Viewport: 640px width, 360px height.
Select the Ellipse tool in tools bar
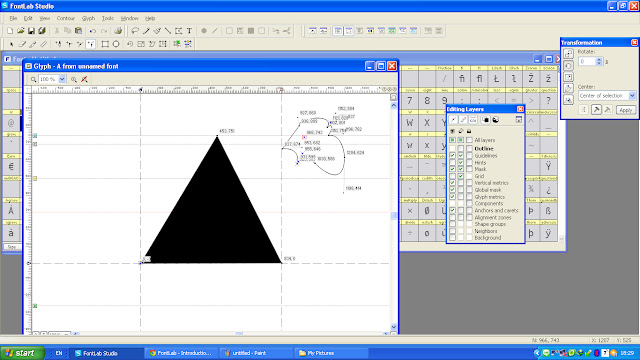(x=116, y=44)
